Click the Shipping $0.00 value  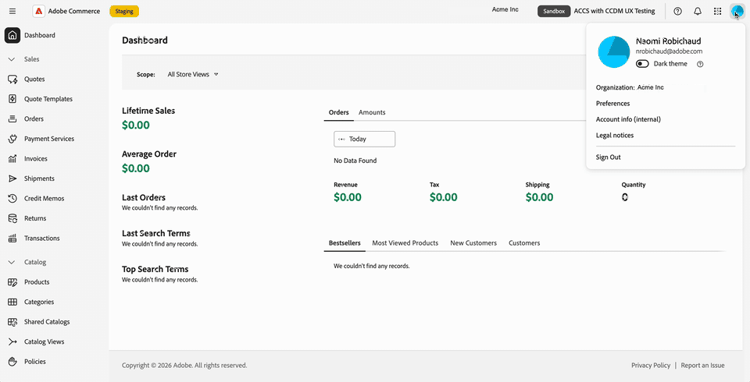click(x=540, y=197)
